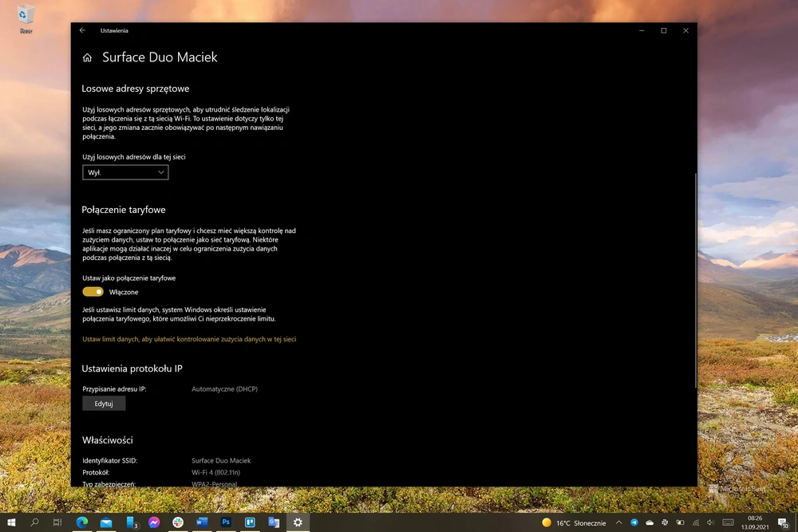Screen dimensions: 798x532
Task: Open the Windows Start menu
Action: [11, 522]
